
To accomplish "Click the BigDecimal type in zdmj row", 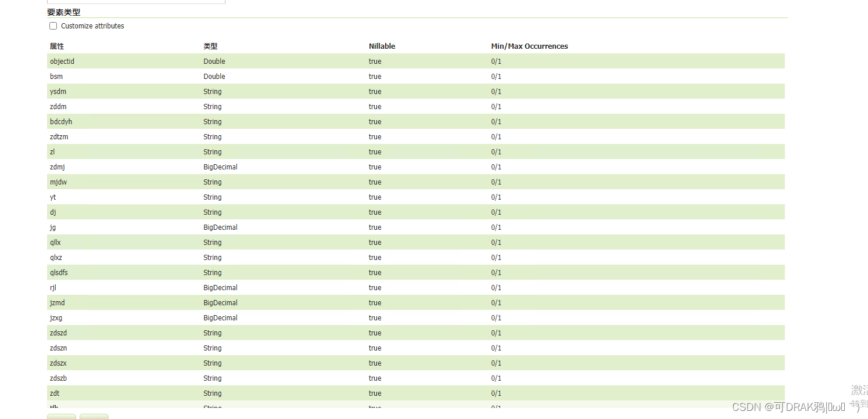I will pyautogui.click(x=220, y=167).
